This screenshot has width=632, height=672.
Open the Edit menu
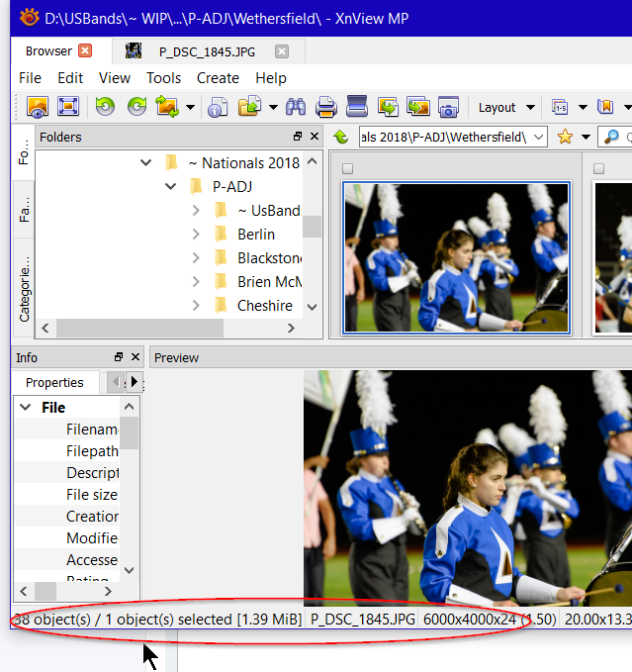pos(70,78)
